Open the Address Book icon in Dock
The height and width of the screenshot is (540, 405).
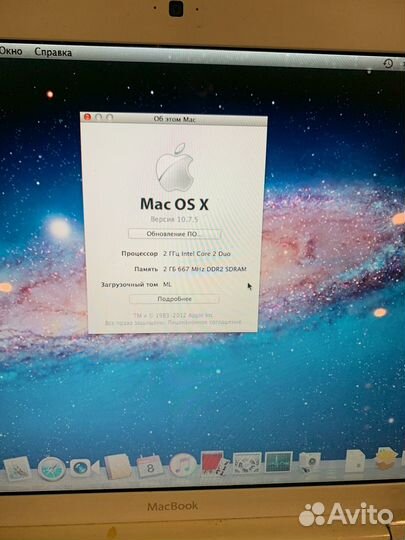click(x=118, y=467)
